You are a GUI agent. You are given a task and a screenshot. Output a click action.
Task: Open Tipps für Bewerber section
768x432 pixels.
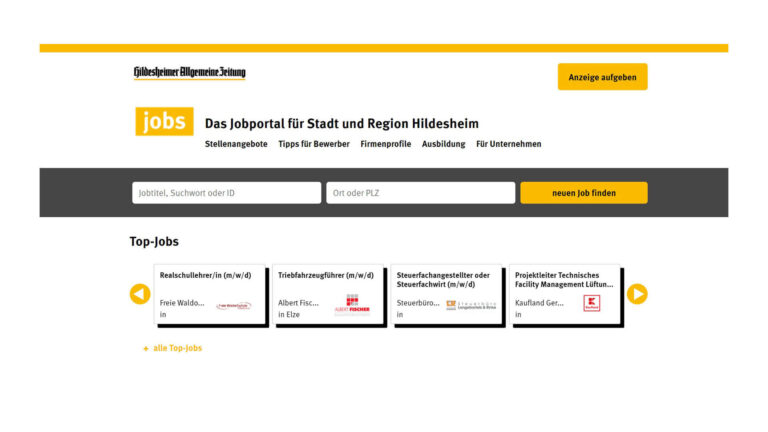314,144
